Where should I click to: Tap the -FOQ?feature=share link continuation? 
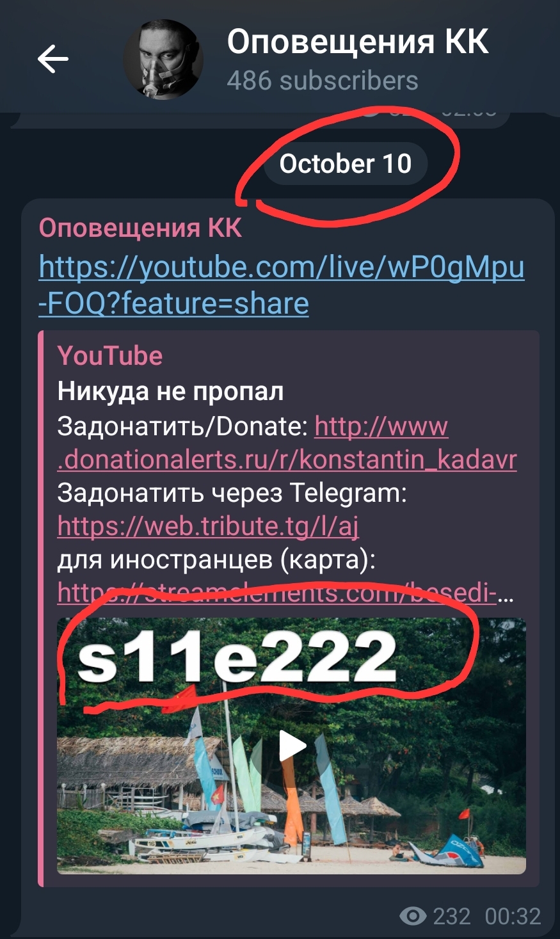173,303
